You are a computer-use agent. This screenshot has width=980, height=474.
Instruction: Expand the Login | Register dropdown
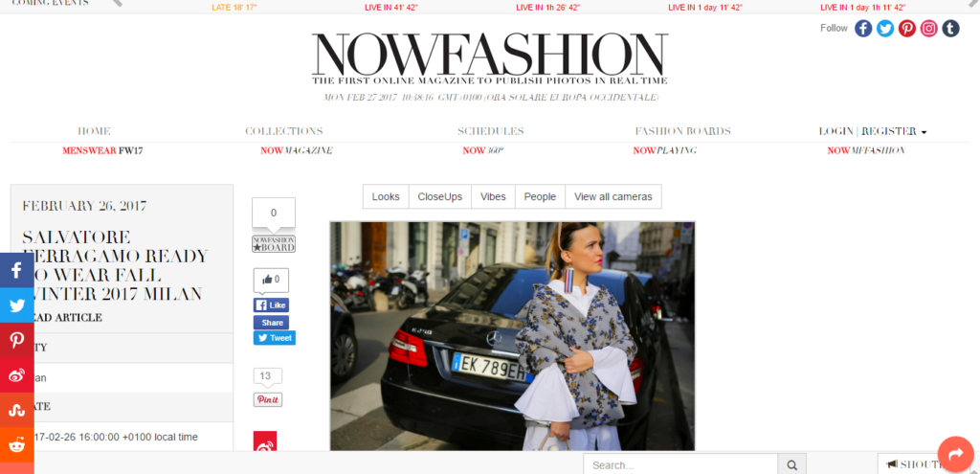tap(873, 131)
